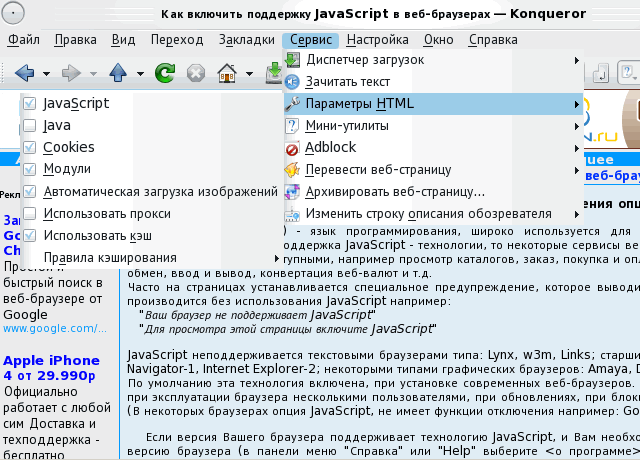The height and width of the screenshot is (460, 640).
Task: Click the Архивировать веб-страницу icon
Action: pos(292,192)
